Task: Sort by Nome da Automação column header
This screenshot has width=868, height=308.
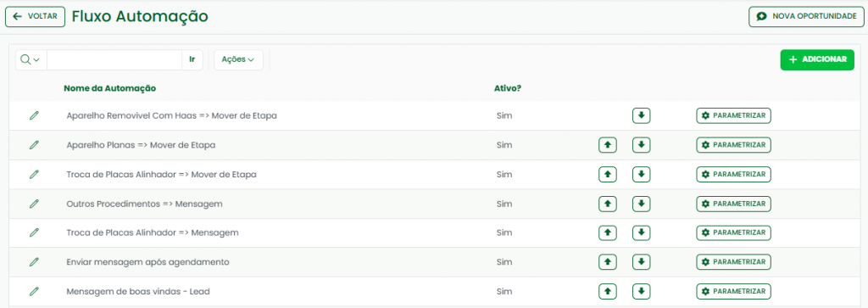Action: 109,88
